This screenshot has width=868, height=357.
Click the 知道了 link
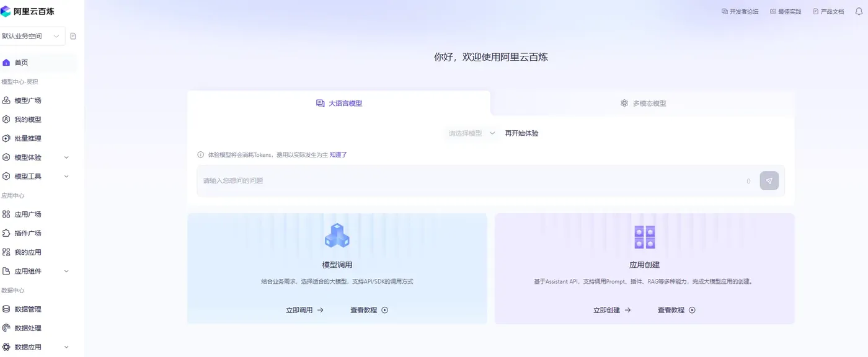339,155
